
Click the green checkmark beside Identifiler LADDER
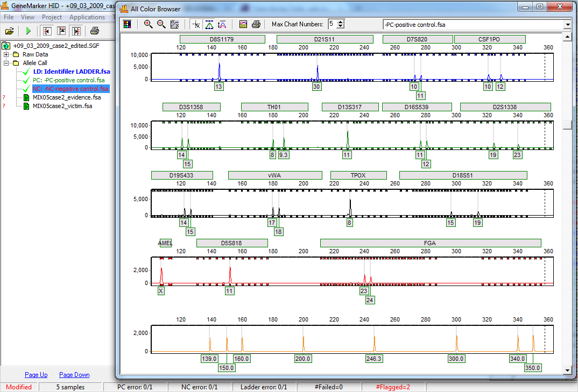coord(26,72)
